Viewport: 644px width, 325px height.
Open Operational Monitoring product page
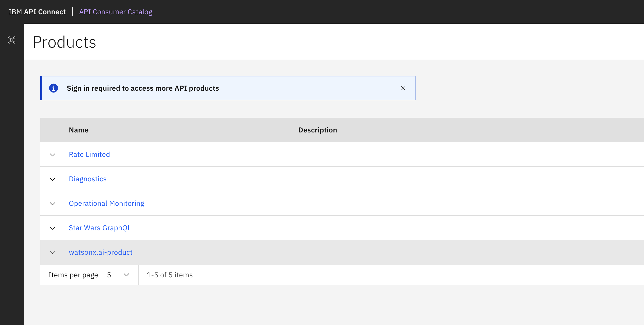(x=107, y=204)
